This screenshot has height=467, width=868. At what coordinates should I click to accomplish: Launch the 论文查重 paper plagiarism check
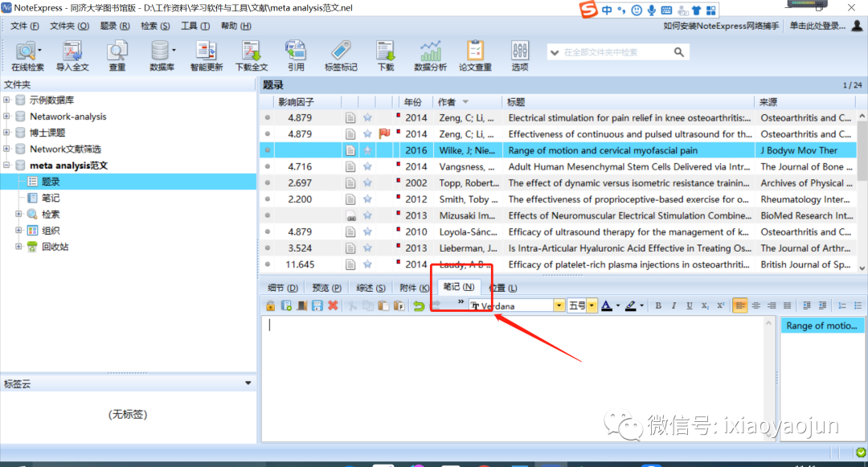[475, 56]
